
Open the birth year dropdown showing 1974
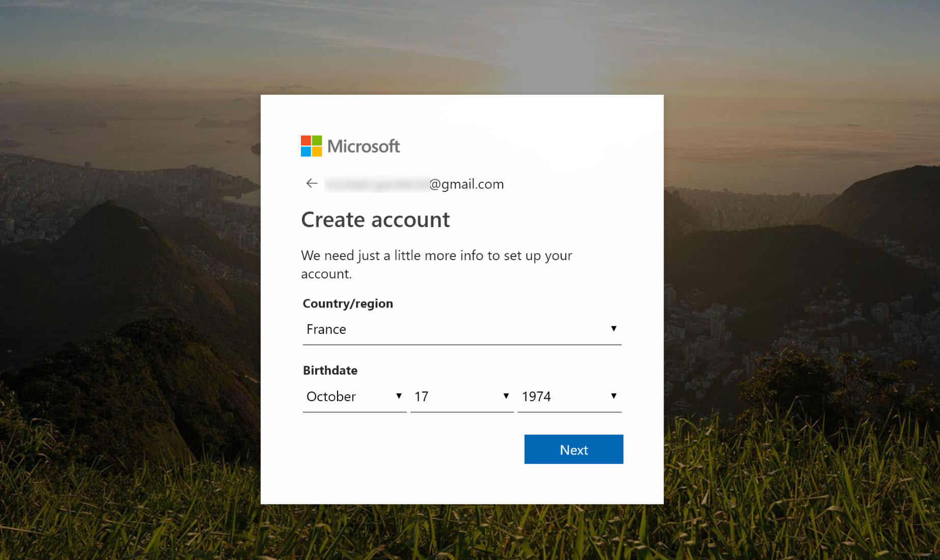(569, 397)
